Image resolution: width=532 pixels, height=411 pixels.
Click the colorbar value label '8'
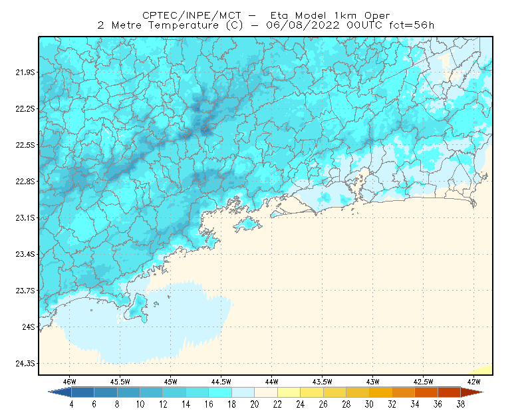(117, 404)
